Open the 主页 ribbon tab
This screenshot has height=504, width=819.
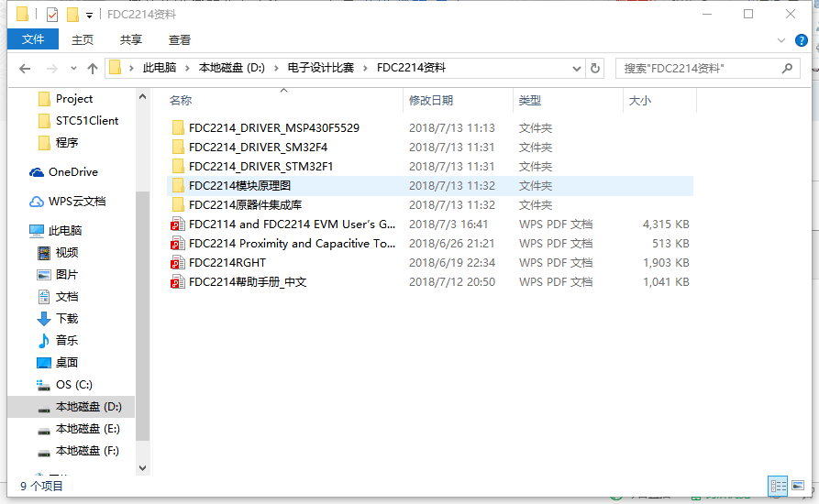pyautogui.click(x=83, y=39)
